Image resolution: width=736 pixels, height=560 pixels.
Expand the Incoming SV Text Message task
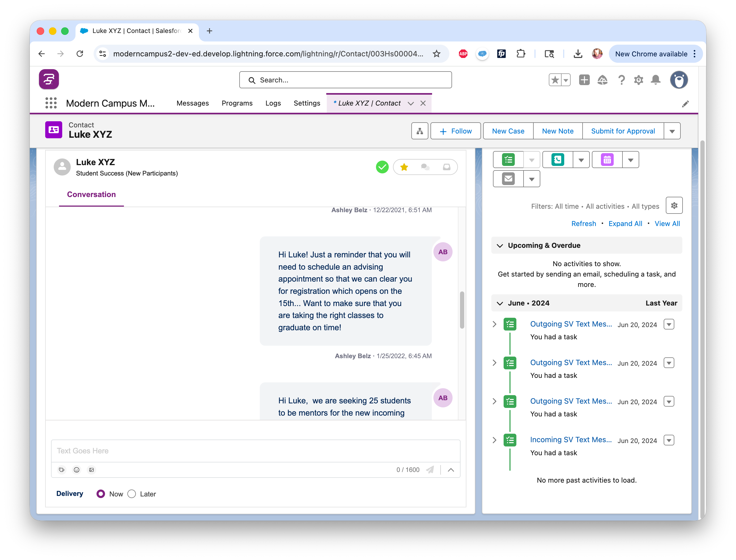[495, 440]
